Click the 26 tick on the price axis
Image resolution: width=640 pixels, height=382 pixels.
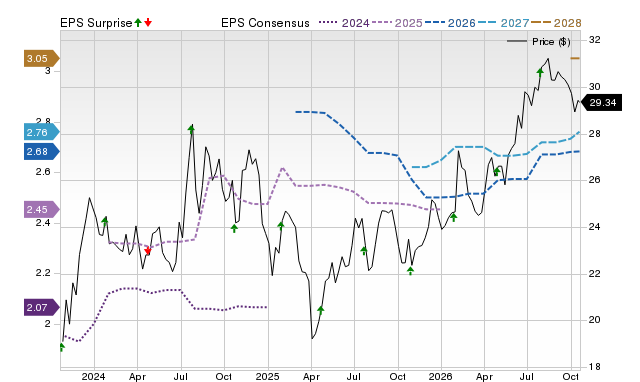coord(595,180)
